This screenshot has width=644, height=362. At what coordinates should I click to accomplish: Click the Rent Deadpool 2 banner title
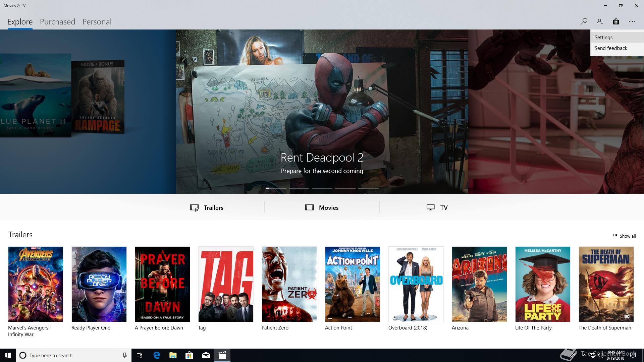point(322,158)
